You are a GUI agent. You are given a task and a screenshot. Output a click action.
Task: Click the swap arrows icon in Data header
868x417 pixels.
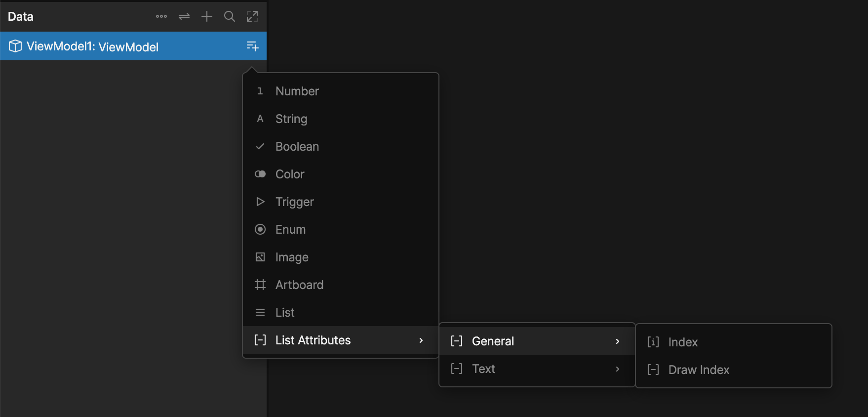tap(184, 16)
